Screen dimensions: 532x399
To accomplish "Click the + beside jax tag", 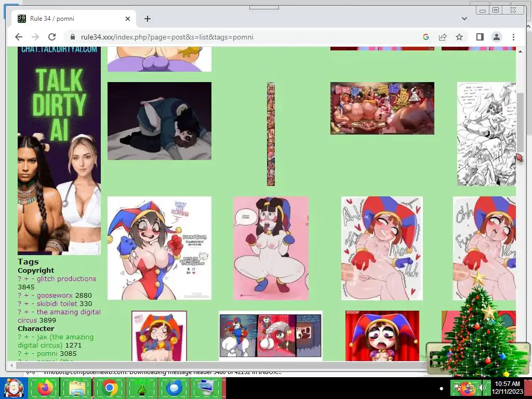I will point(26,337).
